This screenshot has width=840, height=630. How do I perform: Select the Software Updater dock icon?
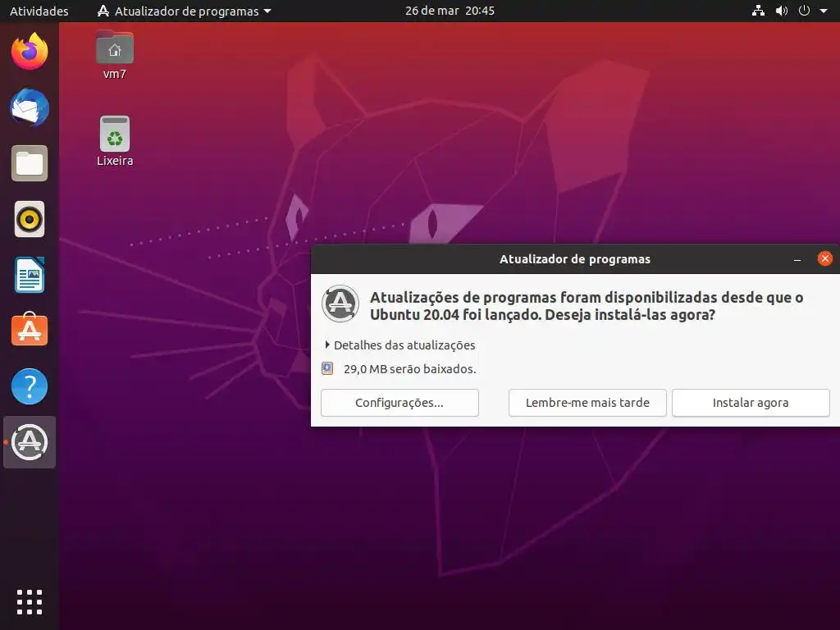coord(30,442)
